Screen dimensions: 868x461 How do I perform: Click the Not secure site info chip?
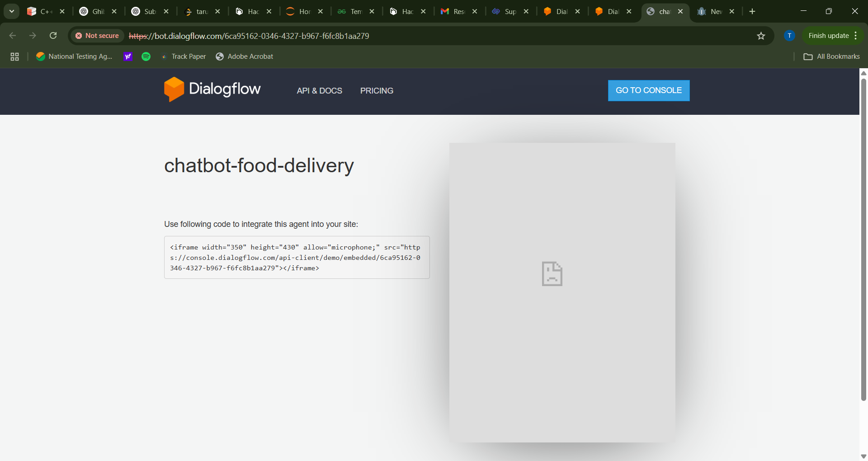coord(97,36)
